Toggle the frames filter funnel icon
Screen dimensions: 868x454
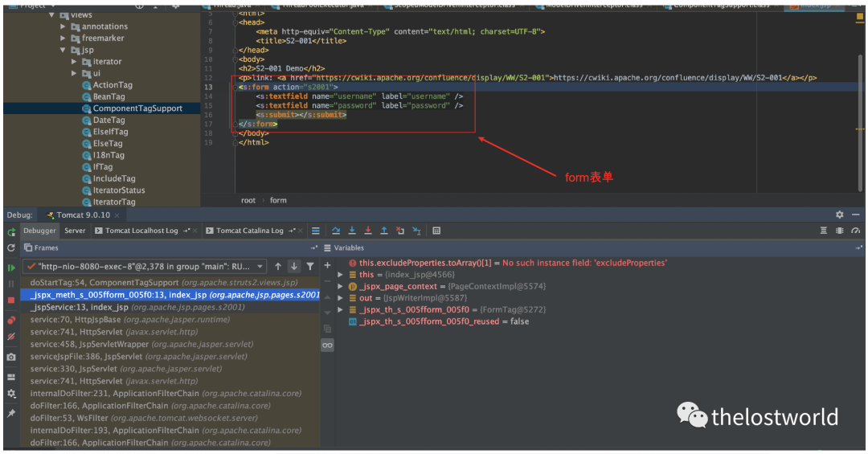[309, 266]
